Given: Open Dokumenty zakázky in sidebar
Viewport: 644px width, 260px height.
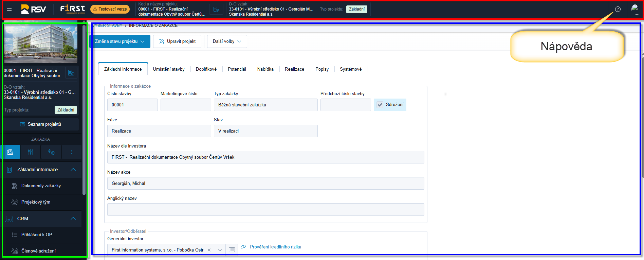Looking at the screenshot, I should 41,186.
